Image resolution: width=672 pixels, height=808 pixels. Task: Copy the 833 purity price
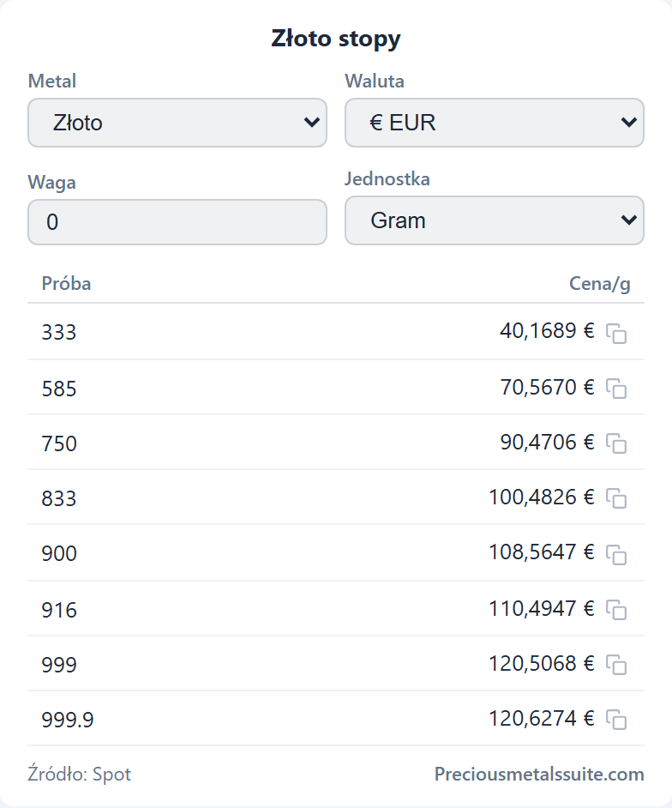coord(616,498)
